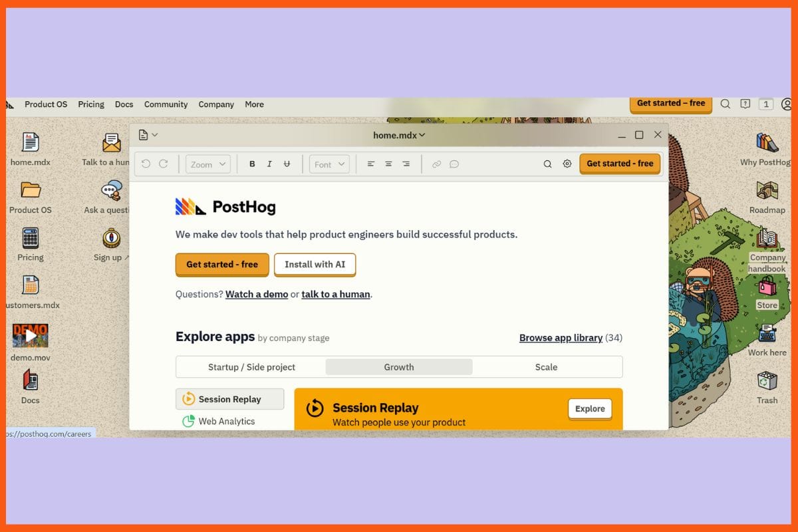Viewport: 798px width, 532px height.
Task: Open the Zoom dropdown
Action: click(x=207, y=164)
